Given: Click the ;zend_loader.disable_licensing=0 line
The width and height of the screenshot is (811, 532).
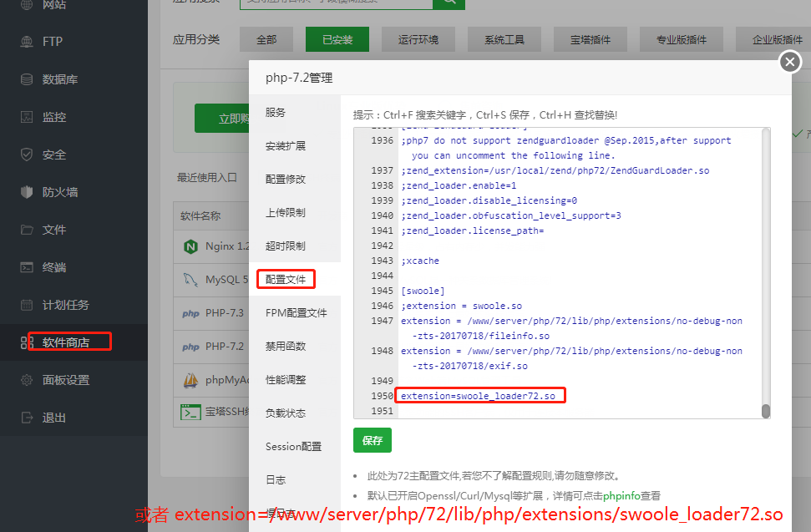Looking at the screenshot, I should click(489, 200).
